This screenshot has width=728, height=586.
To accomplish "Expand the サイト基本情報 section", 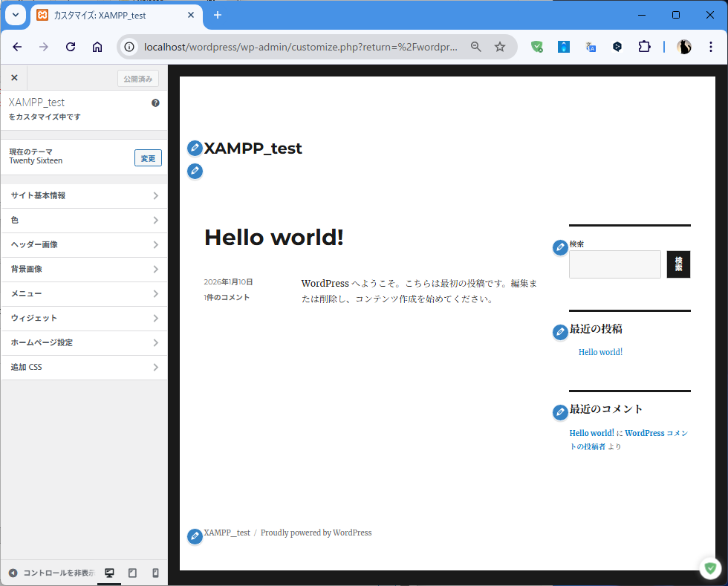I will 84,196.
